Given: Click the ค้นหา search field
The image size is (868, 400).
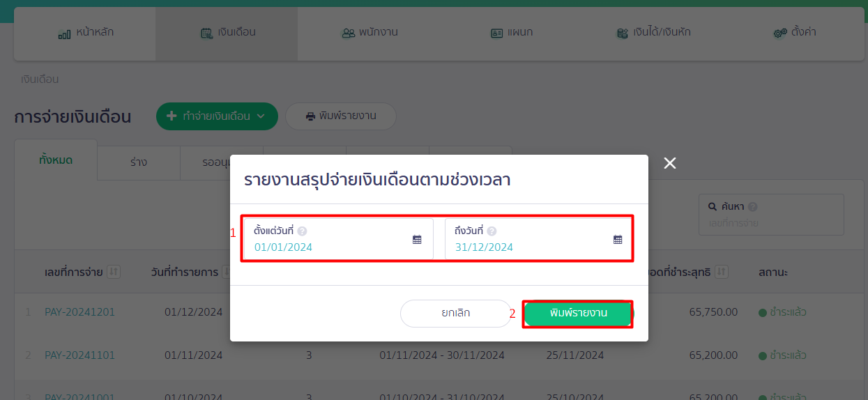Looking at the screenshot, I should (x=771, y=215).
